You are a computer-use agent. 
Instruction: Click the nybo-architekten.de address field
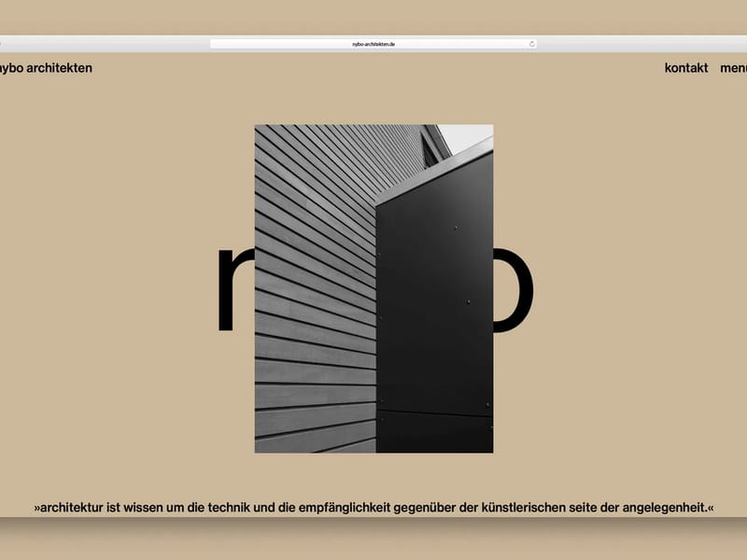[x=373, y=44]
